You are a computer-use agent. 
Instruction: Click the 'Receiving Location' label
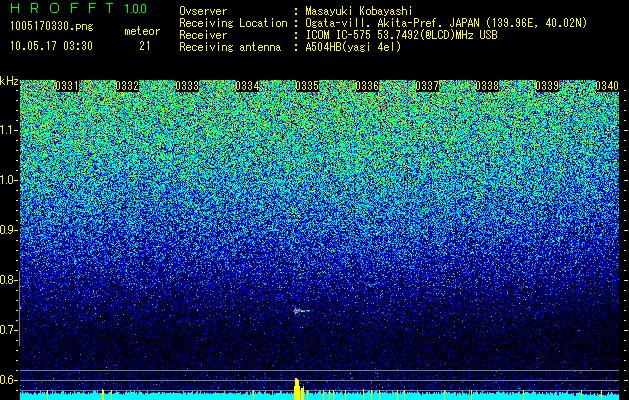233,23
